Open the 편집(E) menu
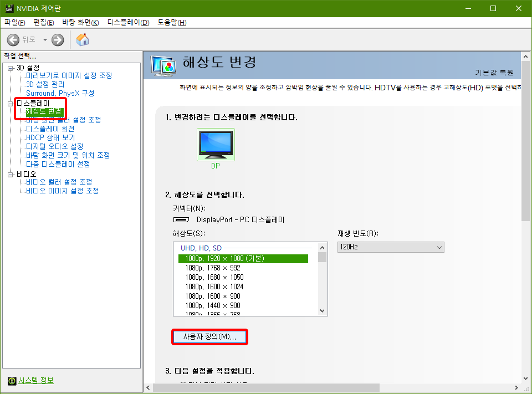 coord(44,22)
